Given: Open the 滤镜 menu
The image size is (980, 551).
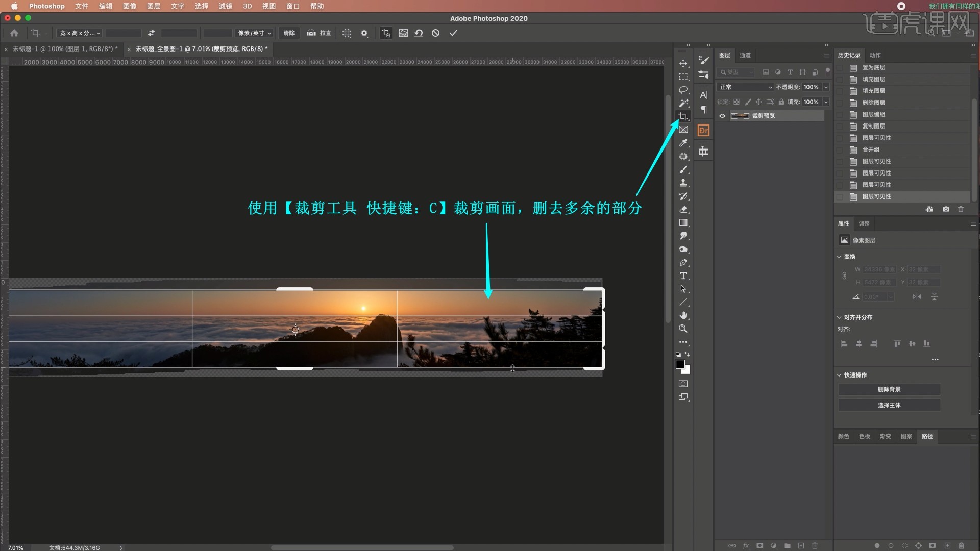Looking at the screenshot, I should click(x=226, y=6).
